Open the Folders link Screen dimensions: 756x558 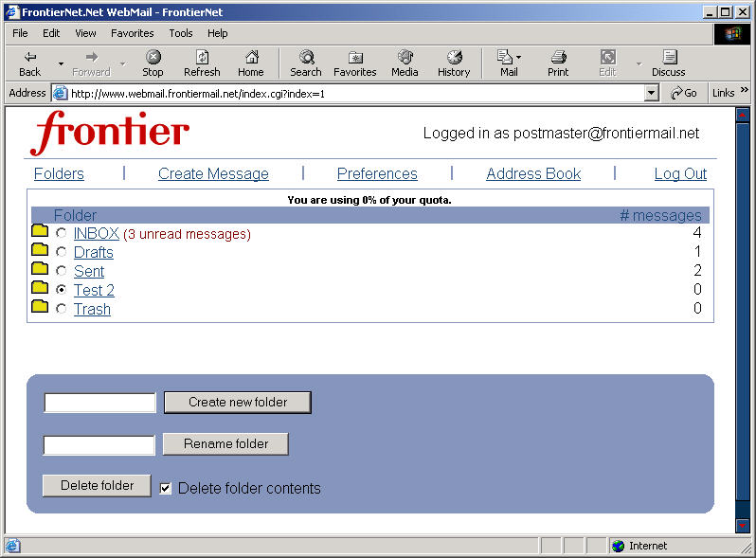pyautogui.click(x=59, y=173)
